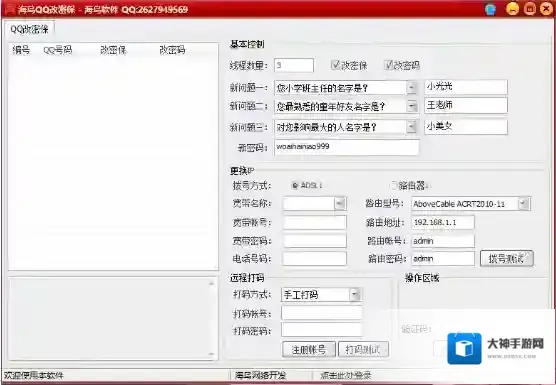Close the 海马QQ改密保 window
Screen dimensions: 556x385
pos(546,9)
